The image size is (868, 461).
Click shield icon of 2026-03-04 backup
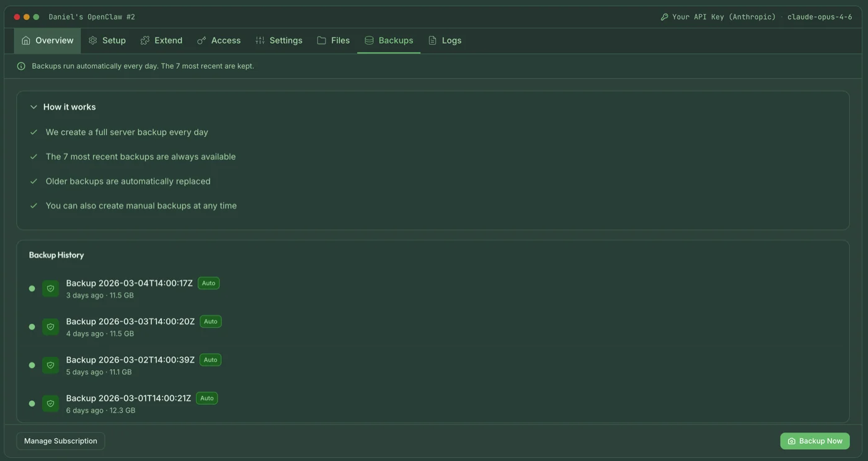click(51, 289)
